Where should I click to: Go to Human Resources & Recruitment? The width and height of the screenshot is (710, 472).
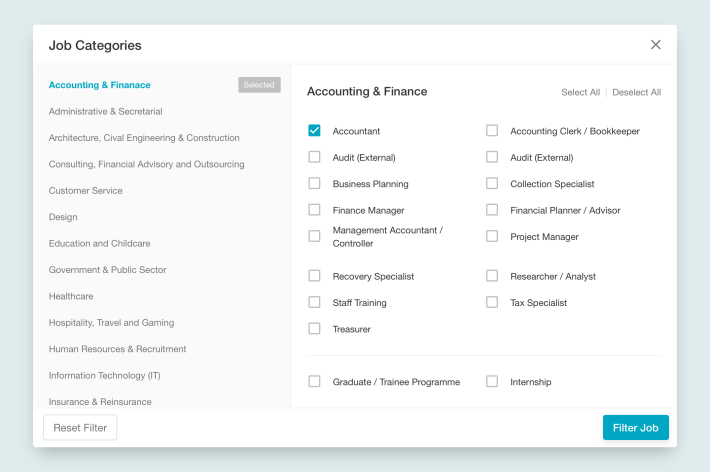(x=117, y=349)
